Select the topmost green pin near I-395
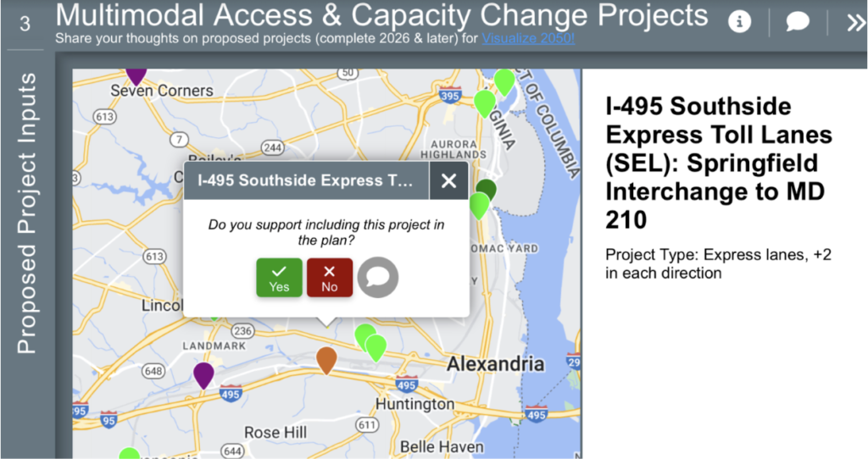 504,82
